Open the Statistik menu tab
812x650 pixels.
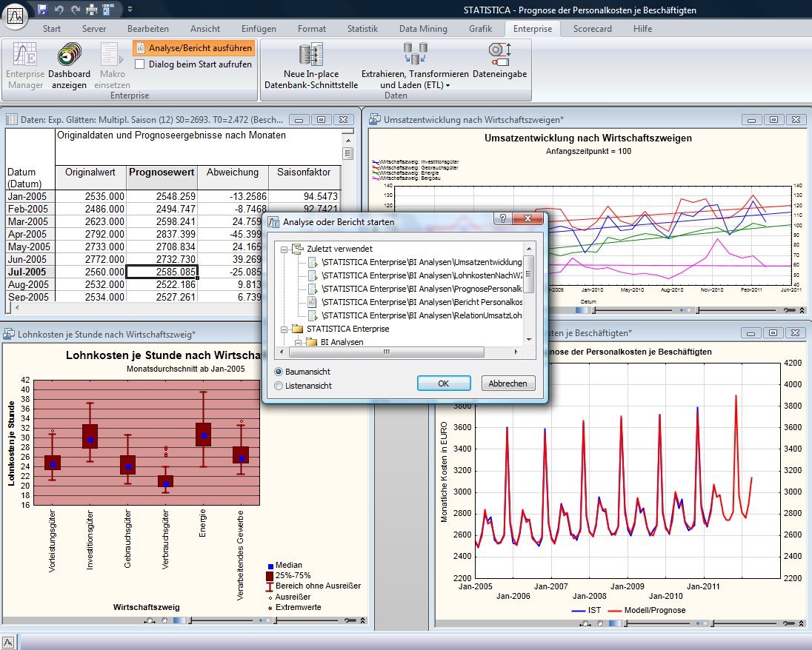[x=362, y=28]
